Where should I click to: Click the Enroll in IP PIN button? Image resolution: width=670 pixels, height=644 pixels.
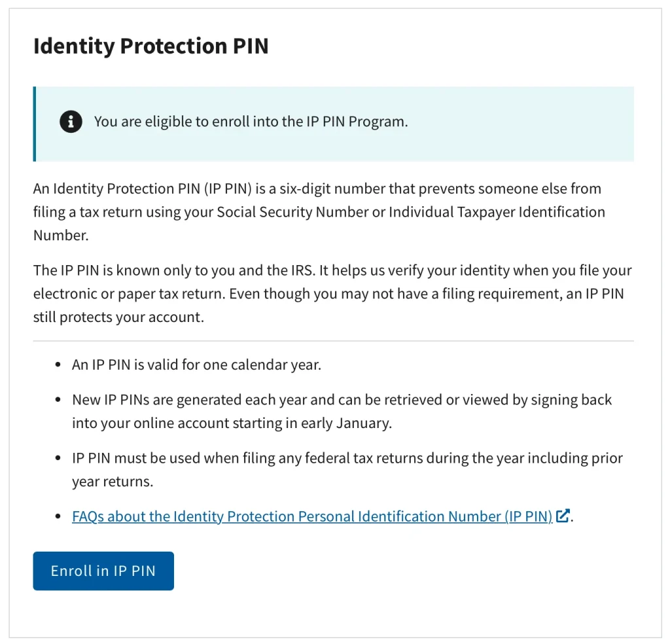pyautogui.click(x=103, y=571)
